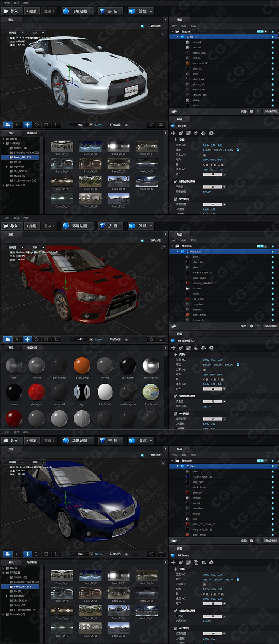Toggle the X flip checkbox in 03 gtr panel

pos(208,164)
